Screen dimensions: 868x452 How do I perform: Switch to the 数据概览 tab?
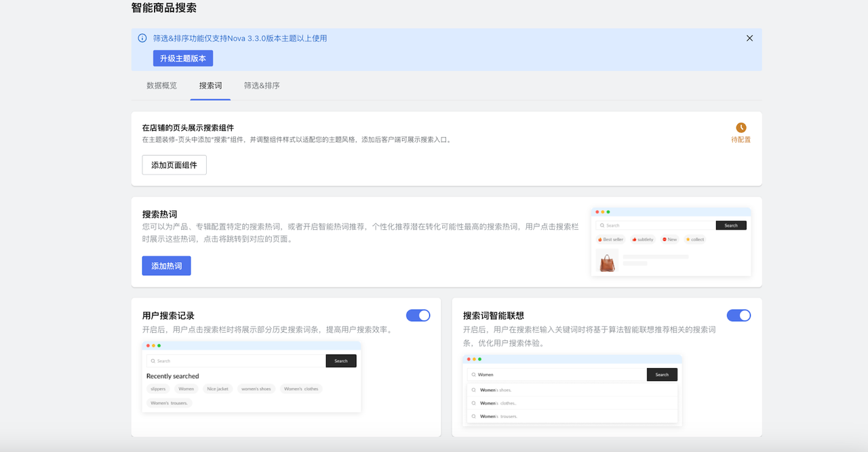[161, 85]
